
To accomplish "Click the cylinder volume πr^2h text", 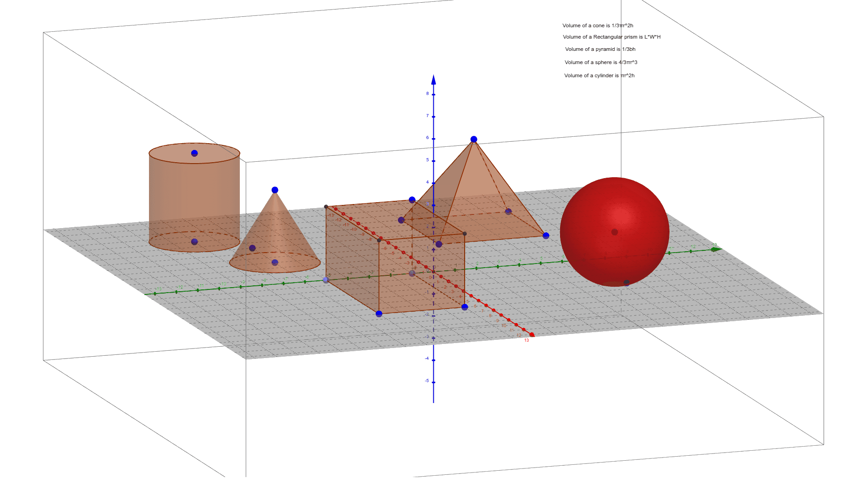I will (x=599, y=75).
